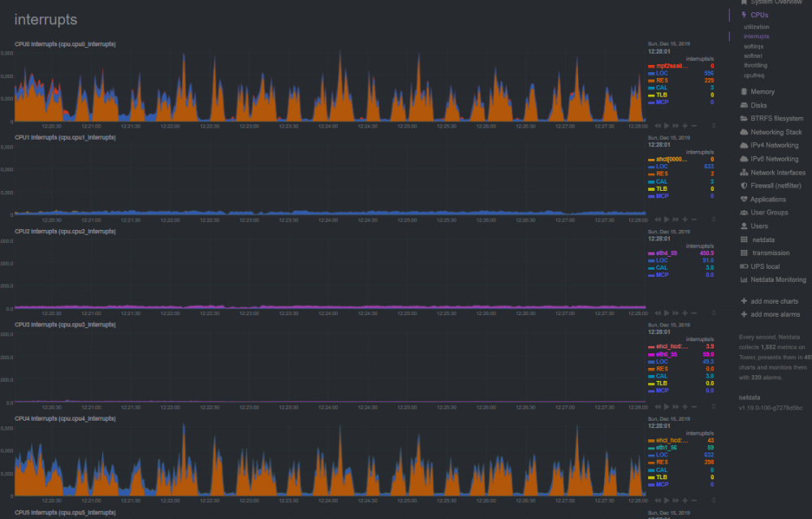812x519 pixels.
Task: Toggle eth0_55 dimension in CPU3 legend
Action: [667, 354]
